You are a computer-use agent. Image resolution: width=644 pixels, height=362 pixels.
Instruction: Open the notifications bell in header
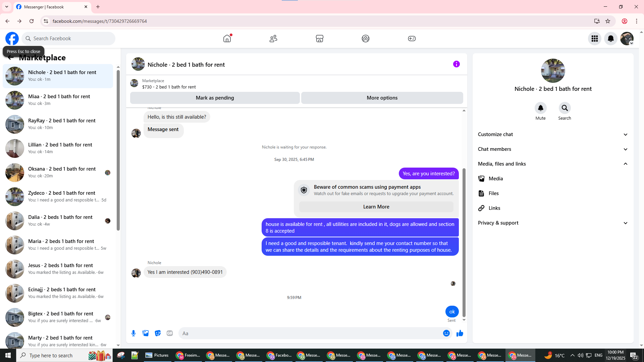tap(610, 39)
